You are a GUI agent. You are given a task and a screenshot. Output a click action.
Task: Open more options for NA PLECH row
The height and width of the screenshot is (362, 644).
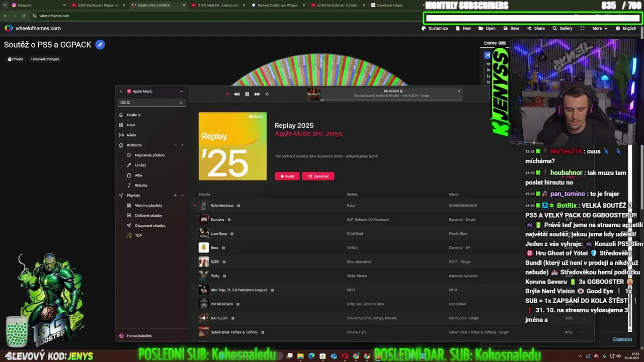[x=583, y=318]
